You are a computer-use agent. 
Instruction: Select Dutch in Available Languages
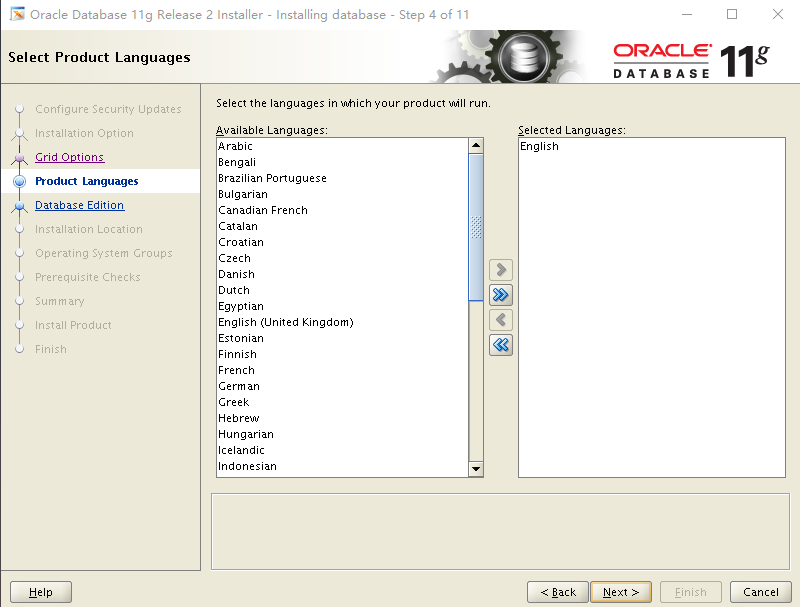(342, 290)
